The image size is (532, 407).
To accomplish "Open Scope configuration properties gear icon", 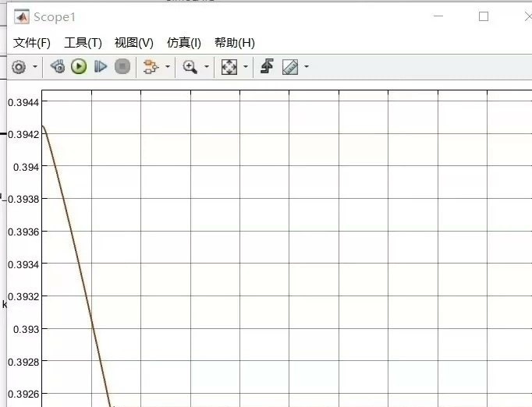I will [19, 67].
